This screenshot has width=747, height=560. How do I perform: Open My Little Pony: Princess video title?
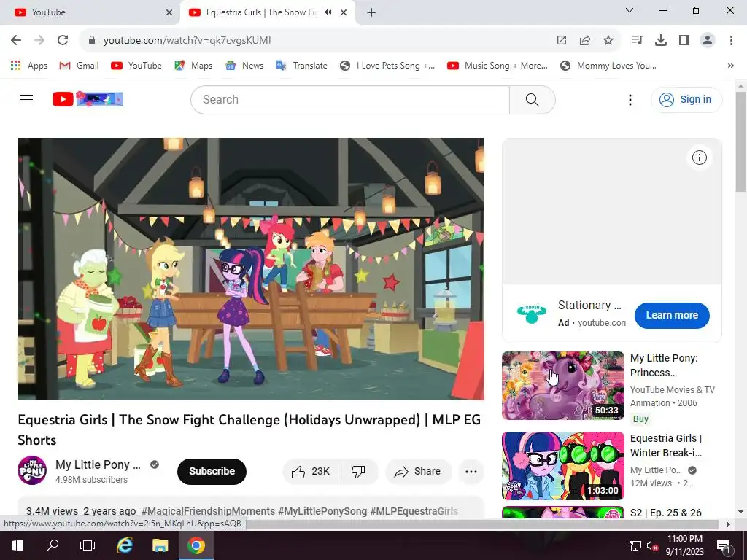coord(664,365)
